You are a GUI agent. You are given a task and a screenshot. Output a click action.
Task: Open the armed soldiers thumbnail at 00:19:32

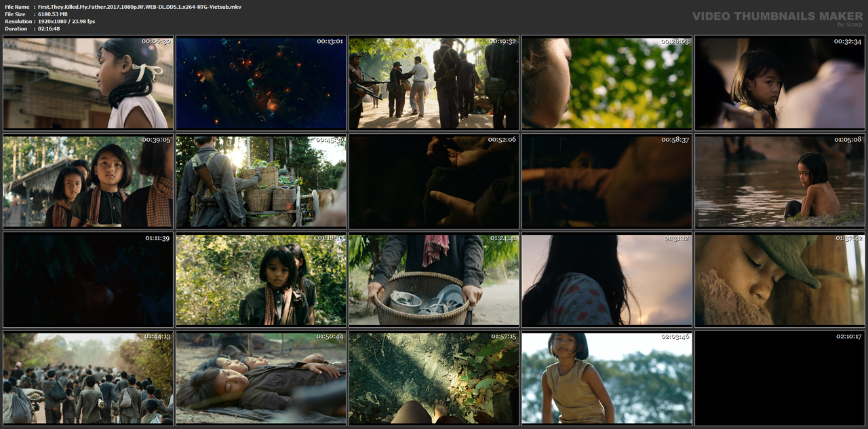click(434, 83)
